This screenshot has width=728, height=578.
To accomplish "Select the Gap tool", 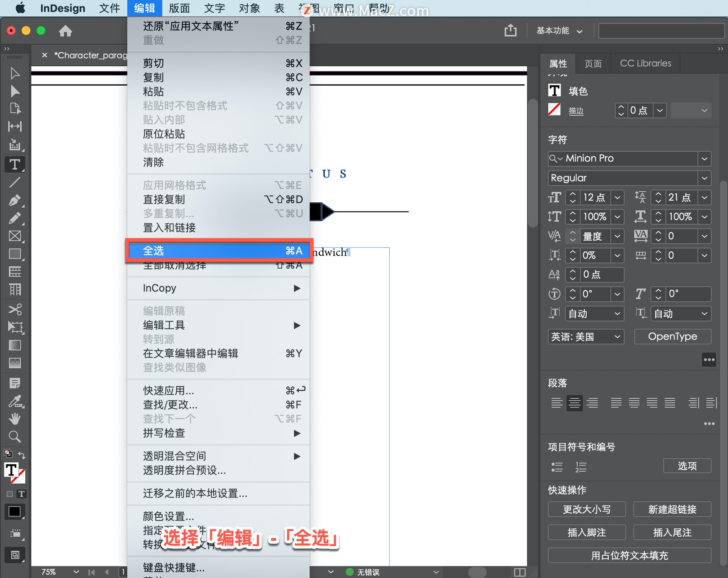I will pos(15,126).
